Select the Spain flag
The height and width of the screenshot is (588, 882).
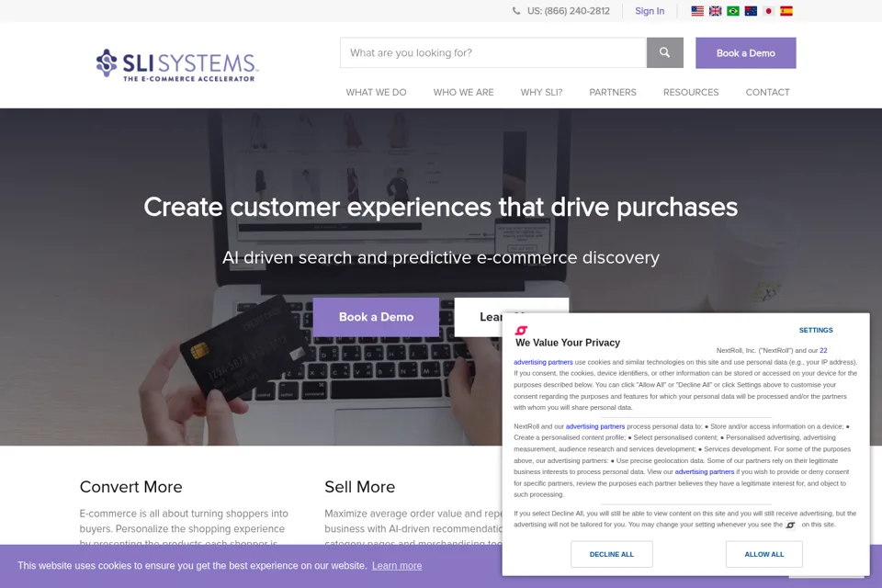point(786,11)
